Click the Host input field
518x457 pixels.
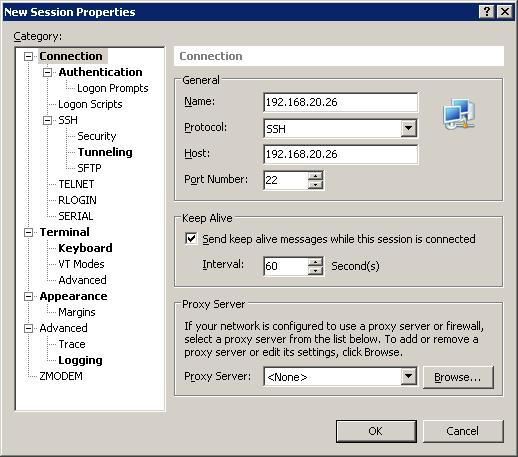[340, 154]
